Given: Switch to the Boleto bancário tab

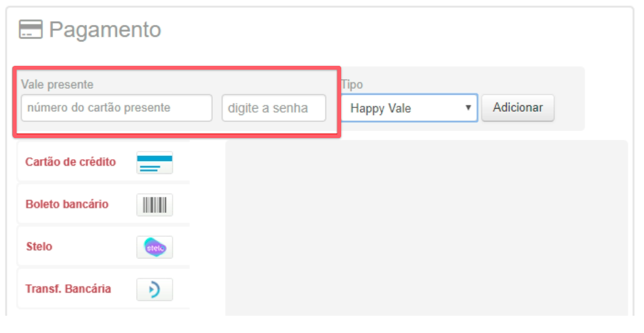Looking at the screenshot, I should click(x=67, y=205).
